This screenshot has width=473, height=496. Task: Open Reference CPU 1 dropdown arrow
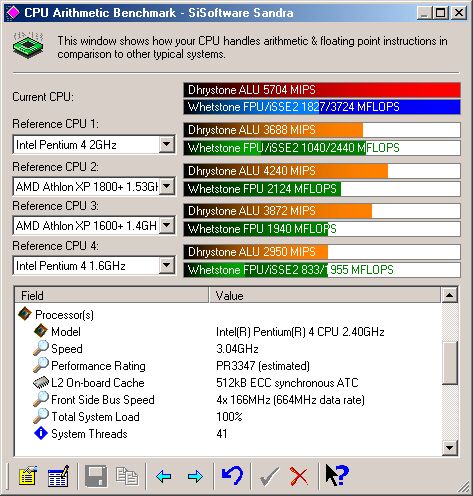tap(166, 144)
